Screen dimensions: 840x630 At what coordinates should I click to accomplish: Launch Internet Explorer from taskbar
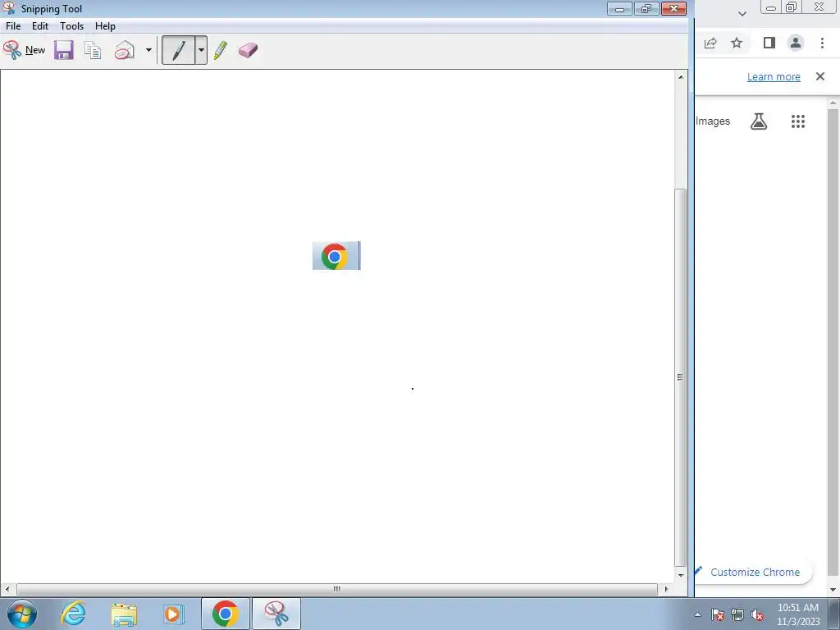click(73, 614)
